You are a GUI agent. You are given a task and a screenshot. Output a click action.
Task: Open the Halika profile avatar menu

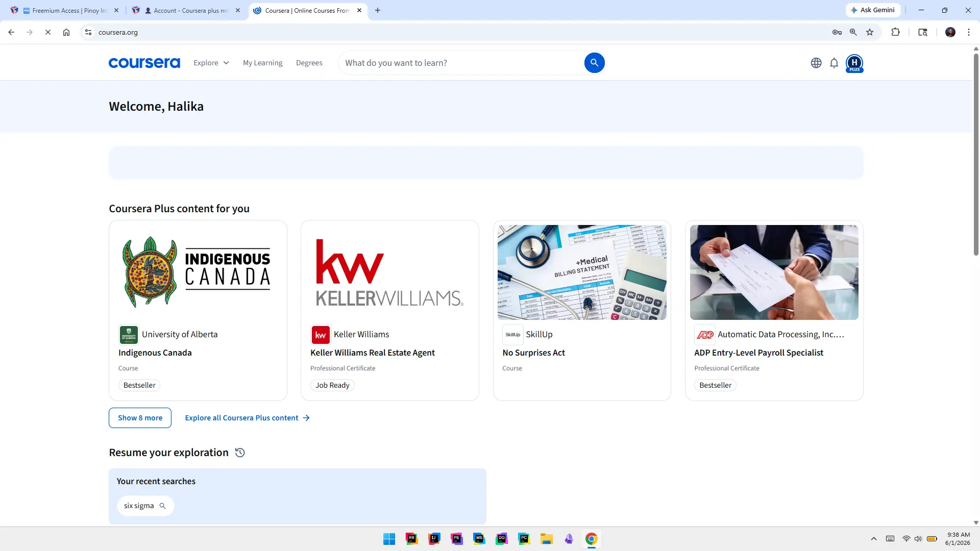click(x=854, y=63)
